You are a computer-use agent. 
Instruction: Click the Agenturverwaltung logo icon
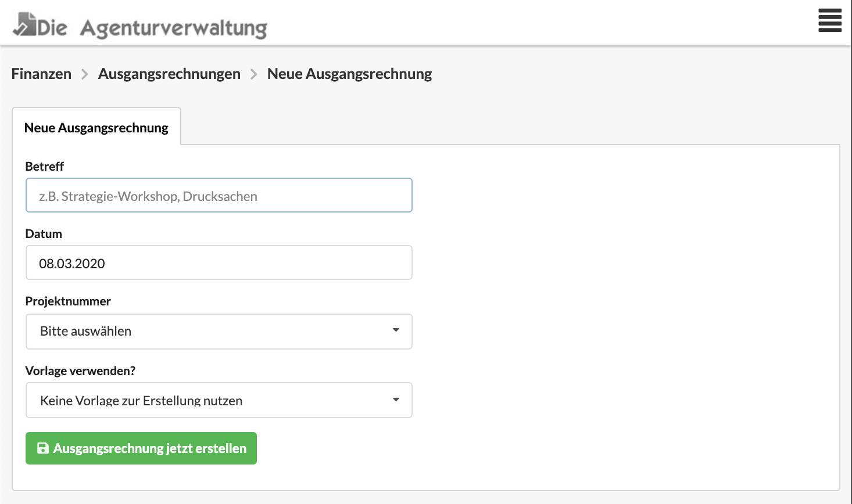click(x=24, y=24)
